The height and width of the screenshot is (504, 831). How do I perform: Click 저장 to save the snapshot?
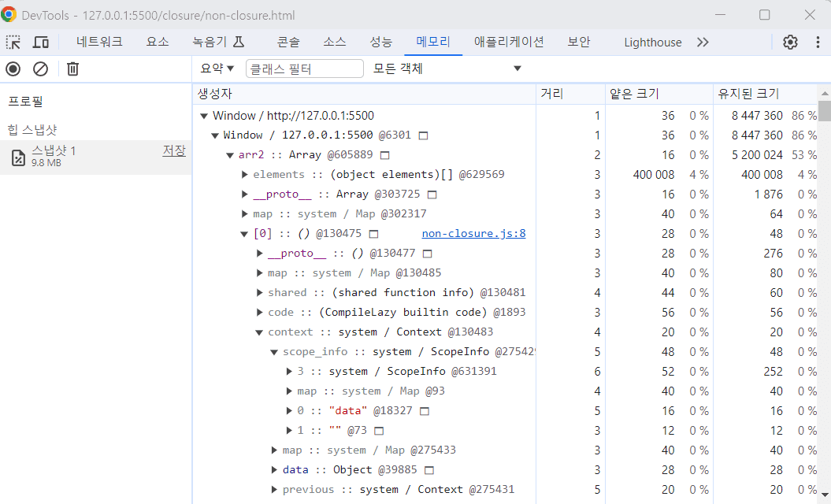[174, 151]
